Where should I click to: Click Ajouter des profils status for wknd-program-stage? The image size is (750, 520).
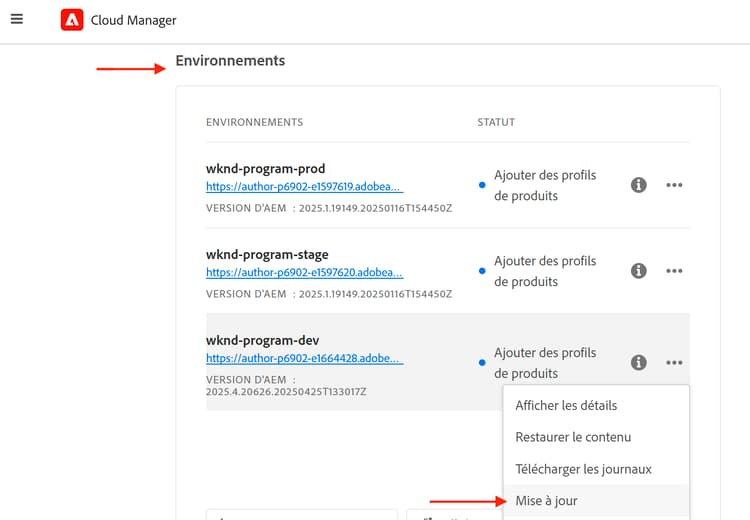point(545,271)
